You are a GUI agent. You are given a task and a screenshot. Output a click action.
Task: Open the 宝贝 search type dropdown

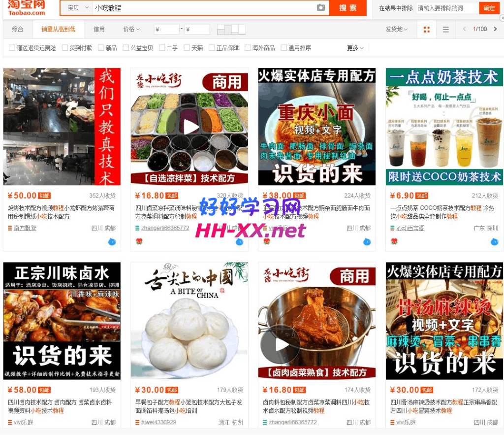(78, 8)
